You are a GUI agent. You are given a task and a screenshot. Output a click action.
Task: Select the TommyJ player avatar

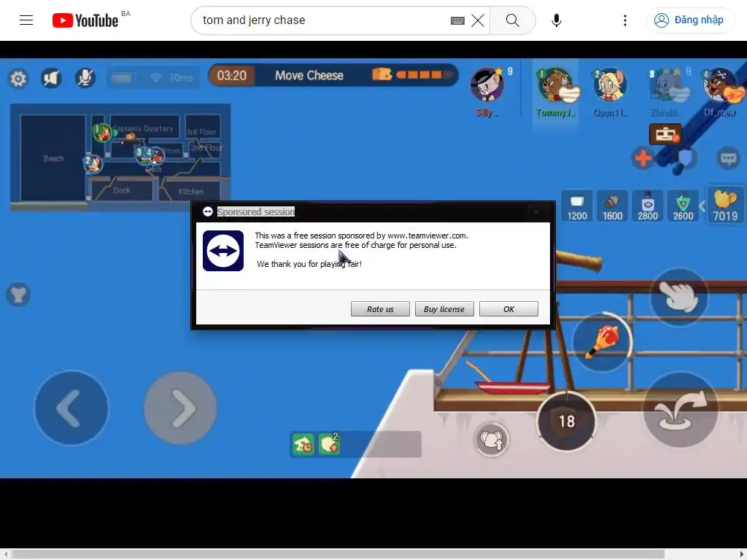point(555,86)
